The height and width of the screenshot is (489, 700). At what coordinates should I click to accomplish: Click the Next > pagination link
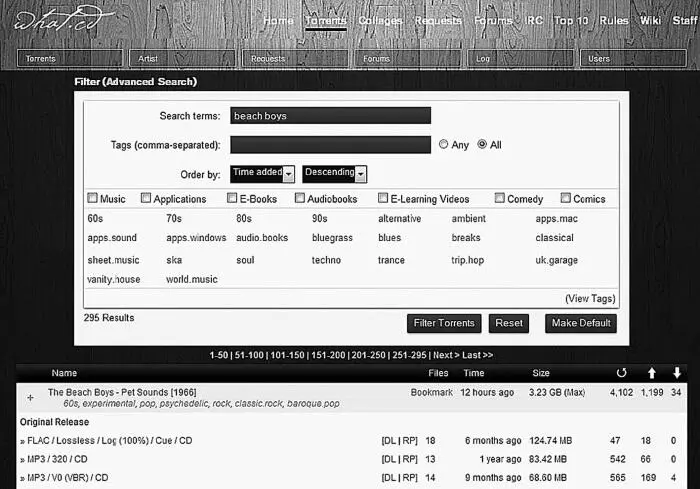click(x=446, y=355)
